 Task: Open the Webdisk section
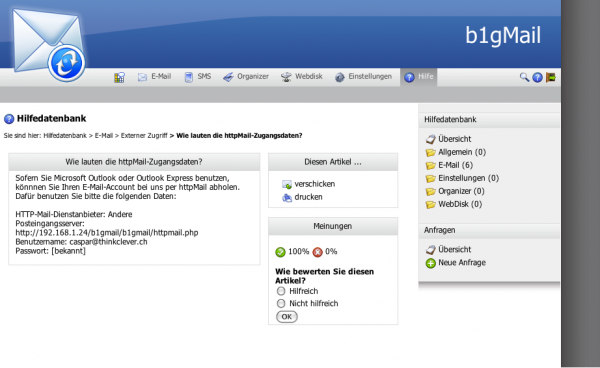pyautogui.click(x=302, y=77)
